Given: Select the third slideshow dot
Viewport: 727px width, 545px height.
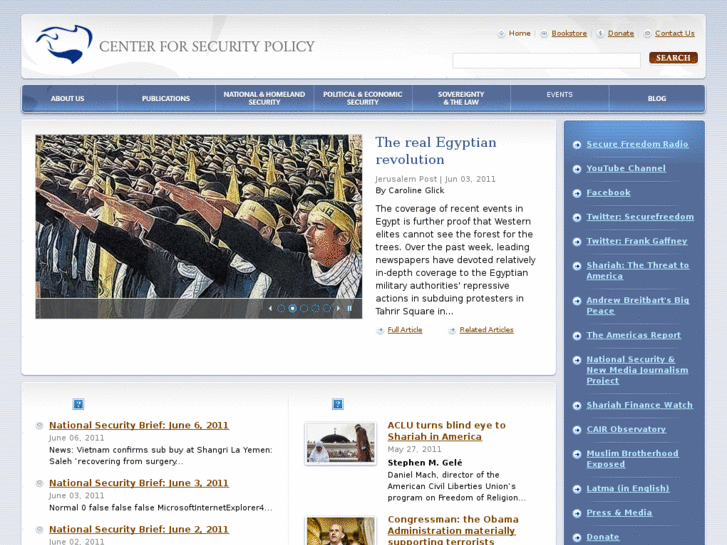Looking at the screenshot, I should click(304, 308).
